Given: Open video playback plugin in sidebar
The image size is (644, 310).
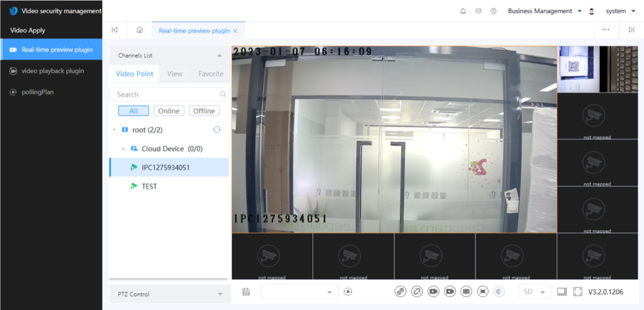Looking at the screenshot, I should click(x=52, y=71).
